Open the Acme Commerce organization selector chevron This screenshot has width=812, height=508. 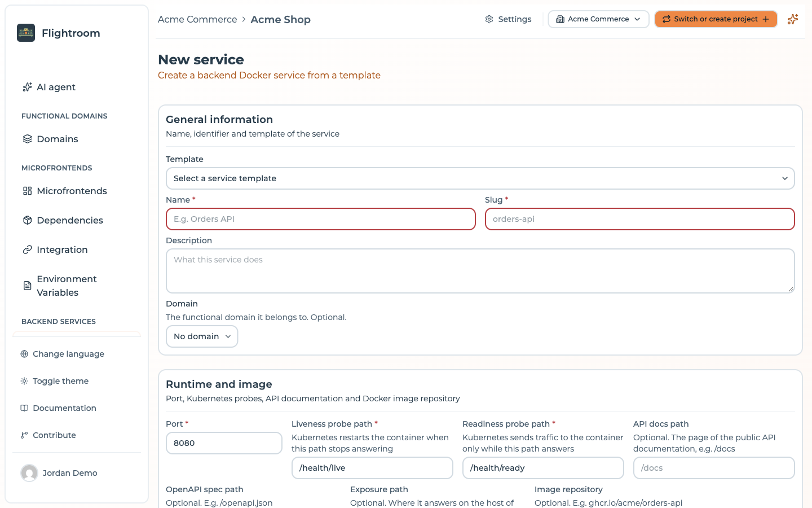[637, 19]
